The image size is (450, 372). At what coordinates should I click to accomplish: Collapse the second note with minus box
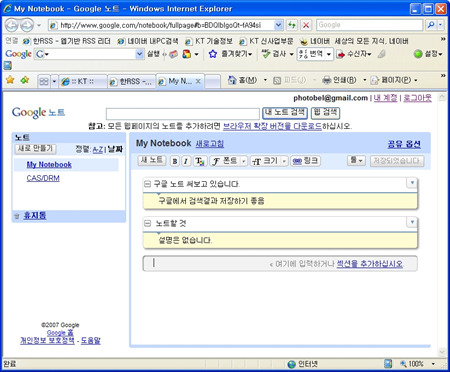click(x=147, y=223)
